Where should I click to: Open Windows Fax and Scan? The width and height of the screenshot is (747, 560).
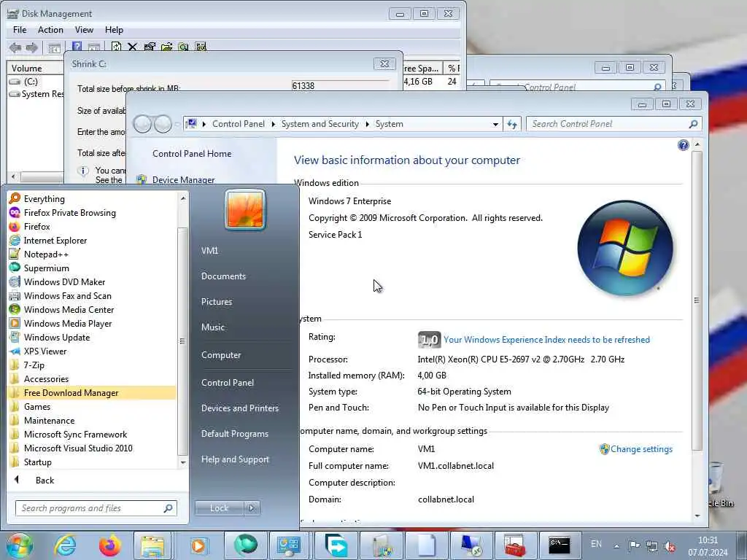(67, 296)
